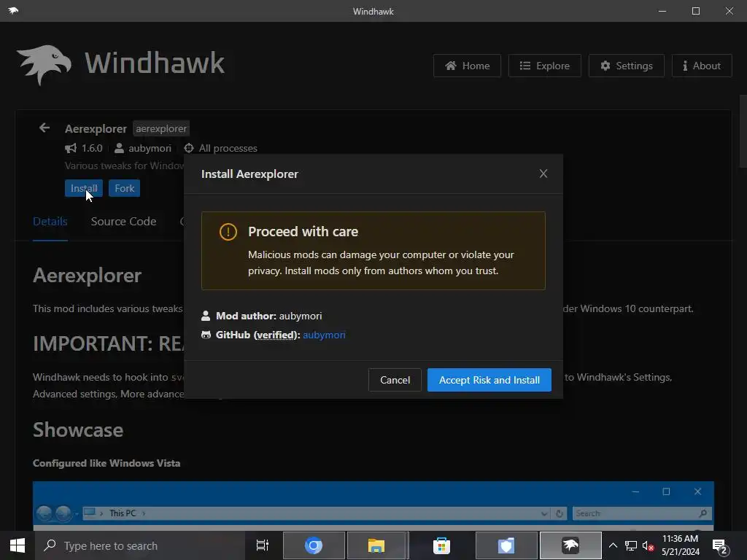
Task: Go to Home page
Action: (x=468, y=66)
